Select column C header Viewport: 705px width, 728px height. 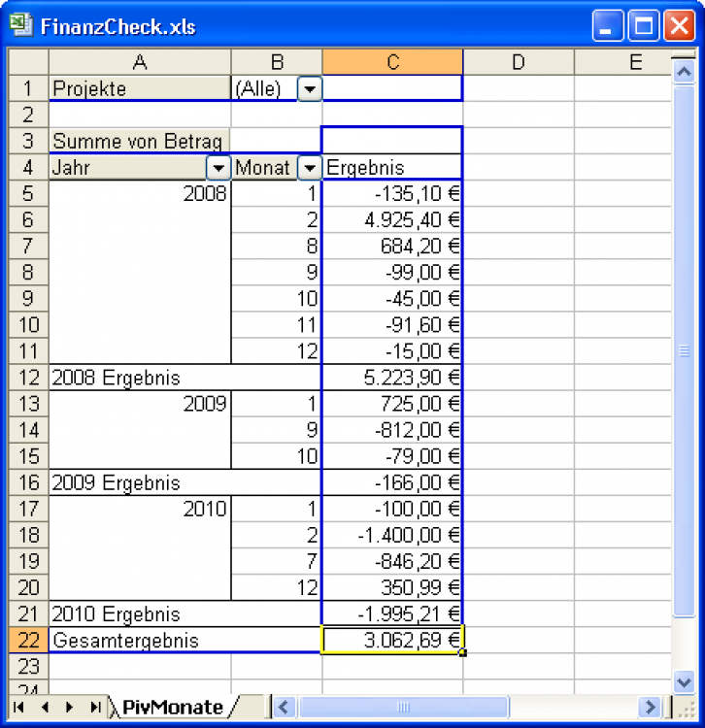(x=392, y=63)
